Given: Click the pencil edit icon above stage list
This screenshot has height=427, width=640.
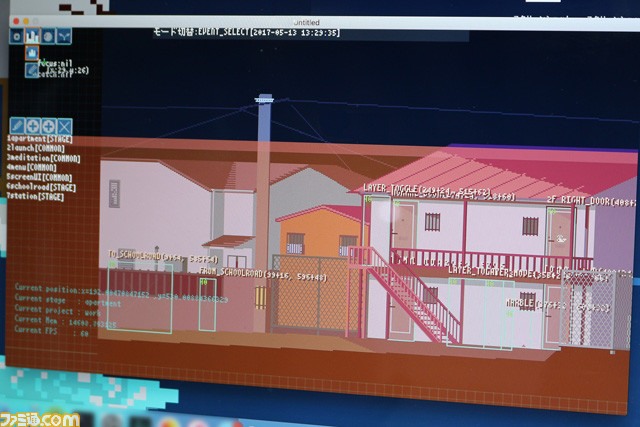Looking at the screenshot, I should [16, 127].
